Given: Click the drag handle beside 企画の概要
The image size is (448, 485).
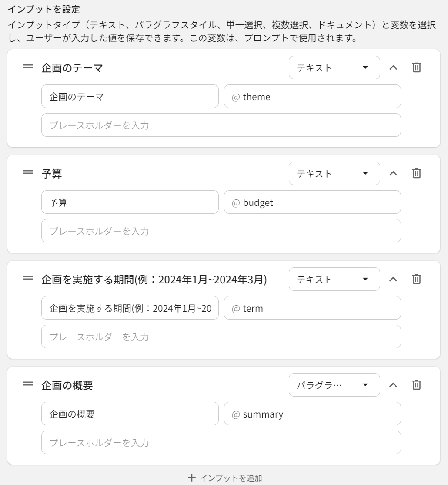Looking at the screenshot, I should [28, 385].
